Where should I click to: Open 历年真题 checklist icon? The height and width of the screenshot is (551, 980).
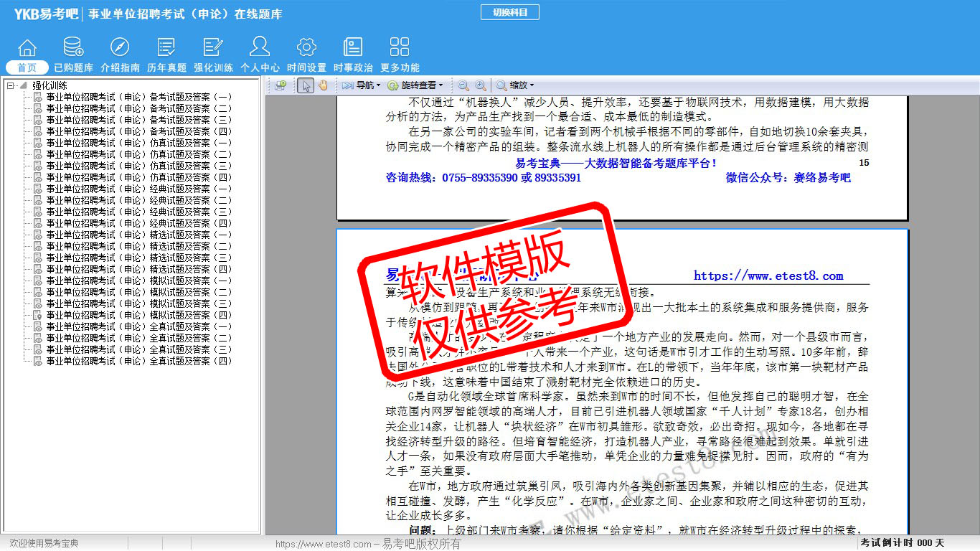pos(166,48)
